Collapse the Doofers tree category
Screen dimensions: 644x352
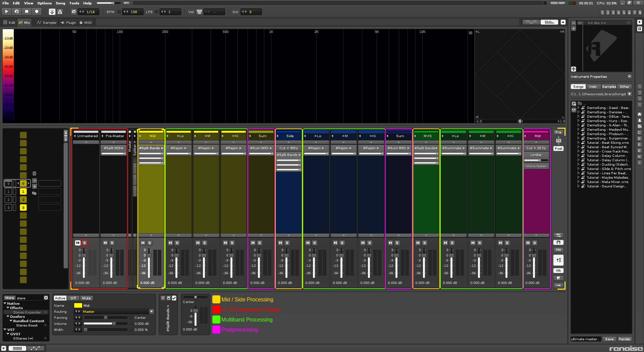click(8, 316)
